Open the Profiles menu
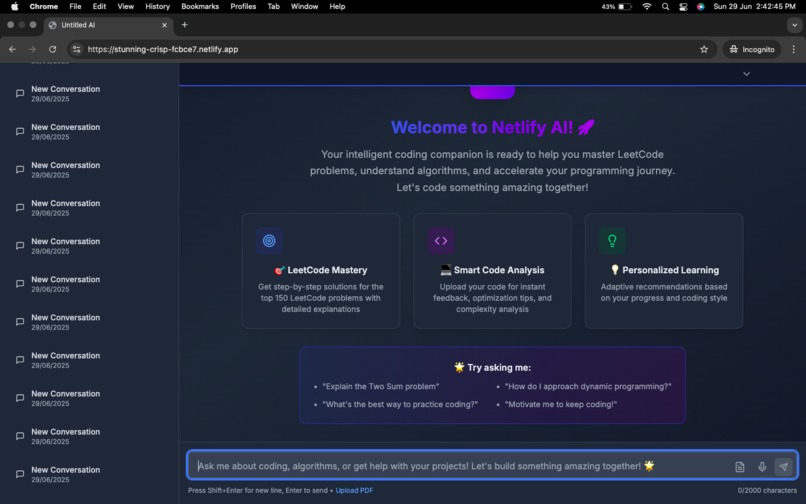Viewport: 806px width, 504px height. [243, 6]
